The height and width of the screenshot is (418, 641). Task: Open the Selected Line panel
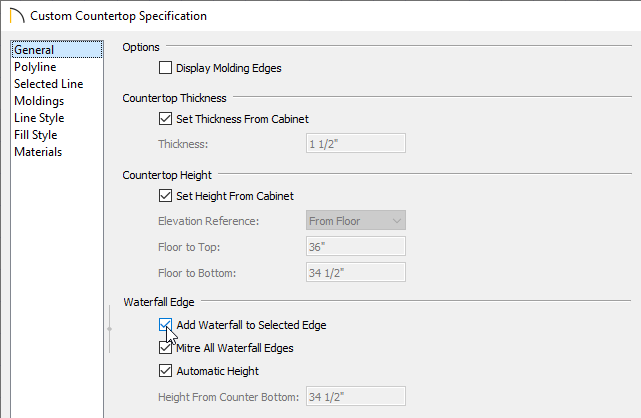49,84
